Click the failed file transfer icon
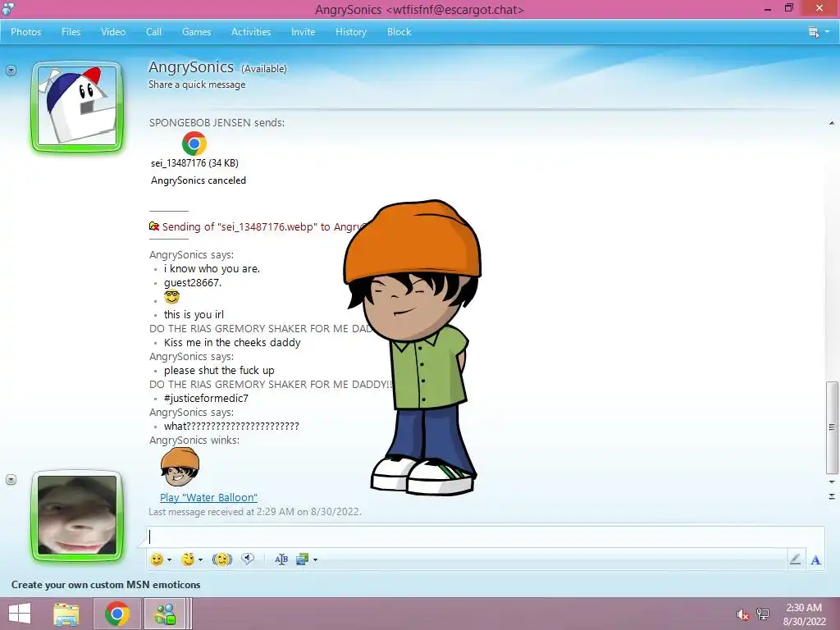840x630 pixels. point(154,226)
